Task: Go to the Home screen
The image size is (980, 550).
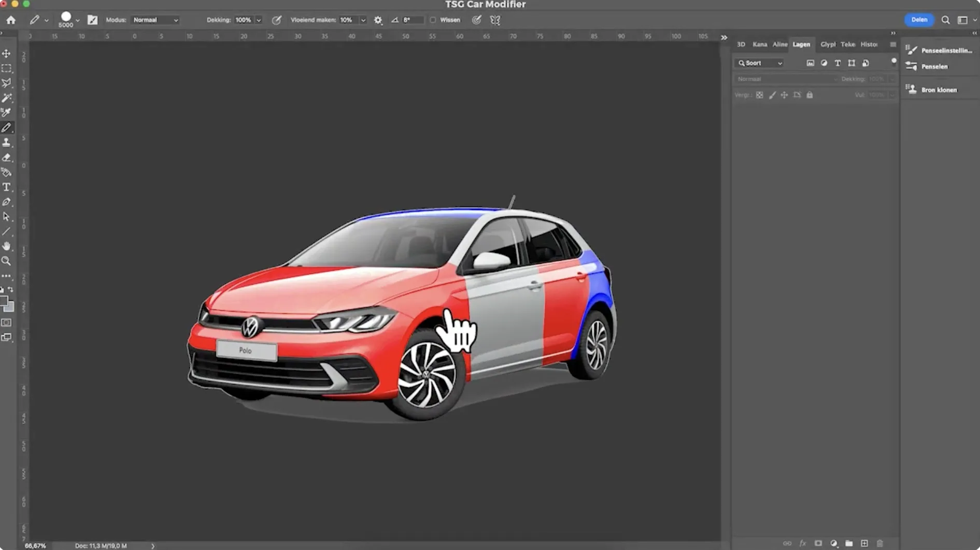Action: click(11, 20)
